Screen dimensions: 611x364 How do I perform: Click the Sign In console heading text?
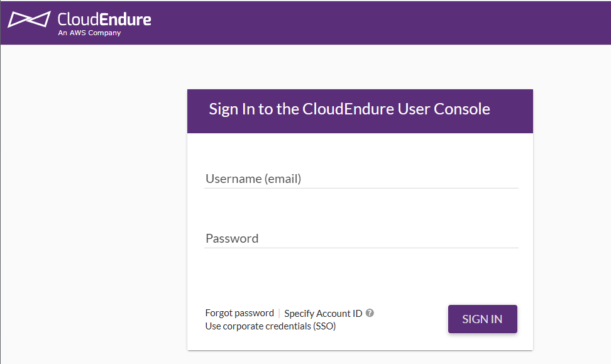point(349,109)
